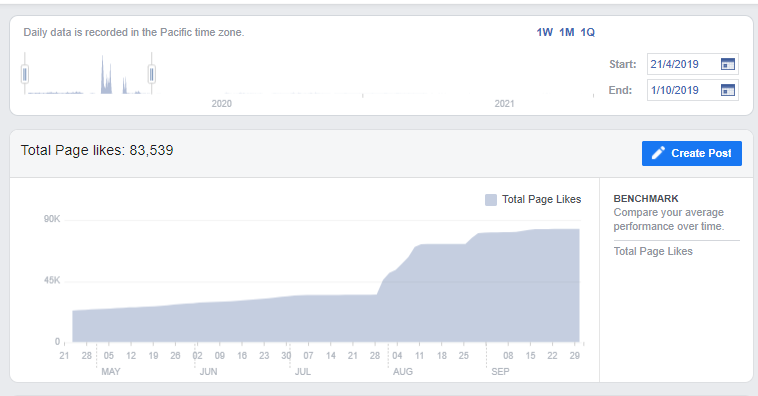Select the 1Q time range
This screenshot has height=396, width=758.
pos(587,32)
